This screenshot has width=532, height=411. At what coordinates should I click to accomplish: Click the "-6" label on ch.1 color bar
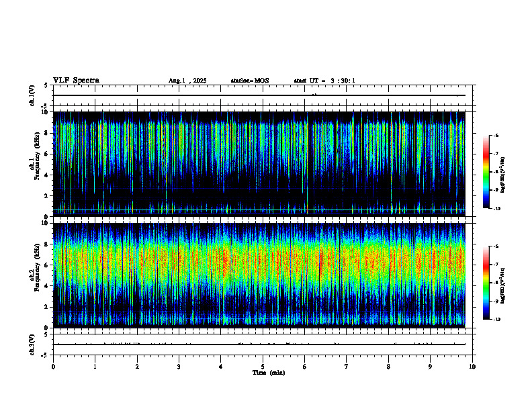(496, 135)
